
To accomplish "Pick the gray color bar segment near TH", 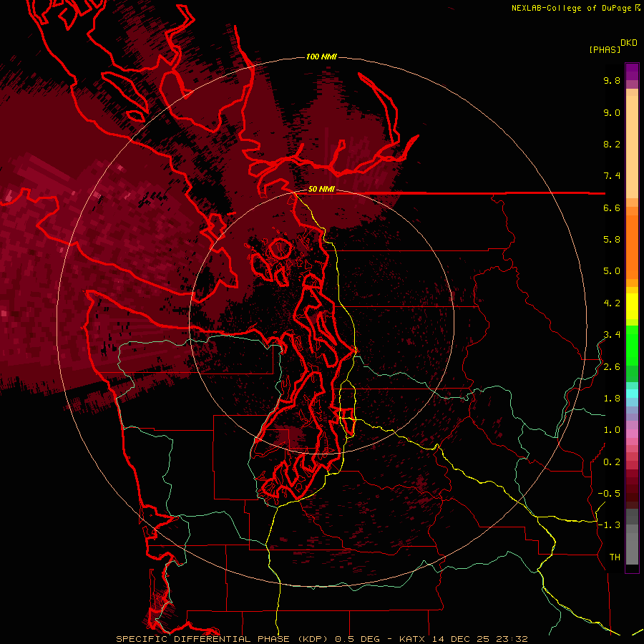I will (x=632, y=549).
